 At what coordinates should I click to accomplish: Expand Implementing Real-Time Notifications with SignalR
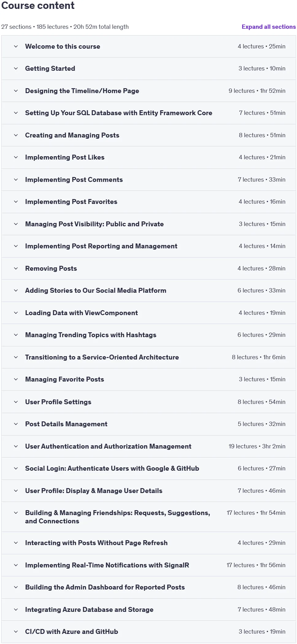(x=148, y=565)
